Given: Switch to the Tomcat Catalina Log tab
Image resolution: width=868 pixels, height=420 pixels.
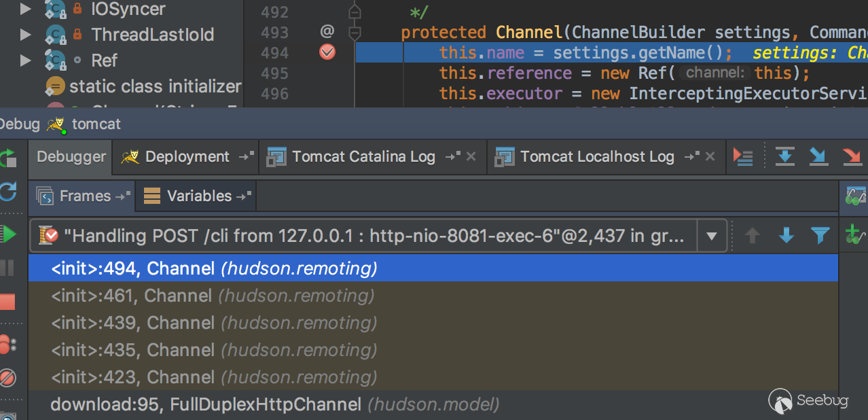Looking at the screenshot, I should [x=363, y=157].
